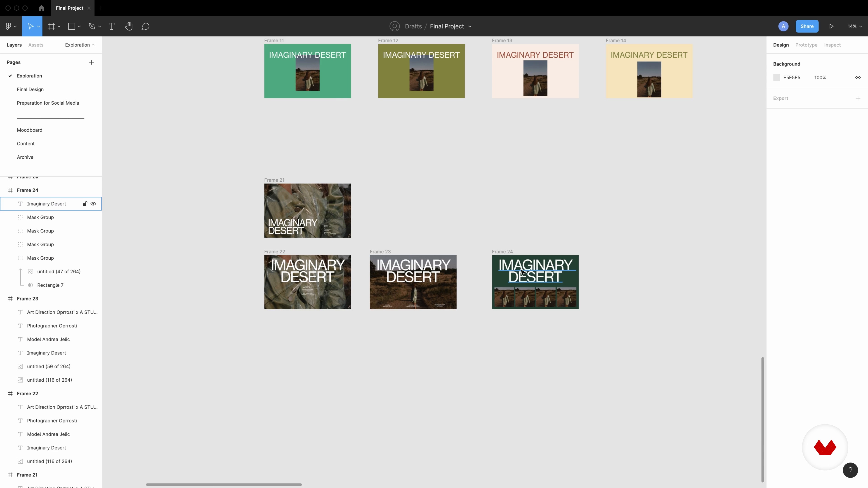Select the Frame 21 layer row
Image resolution: width=868 pixels, height=488 pixels.
(51, 475)
